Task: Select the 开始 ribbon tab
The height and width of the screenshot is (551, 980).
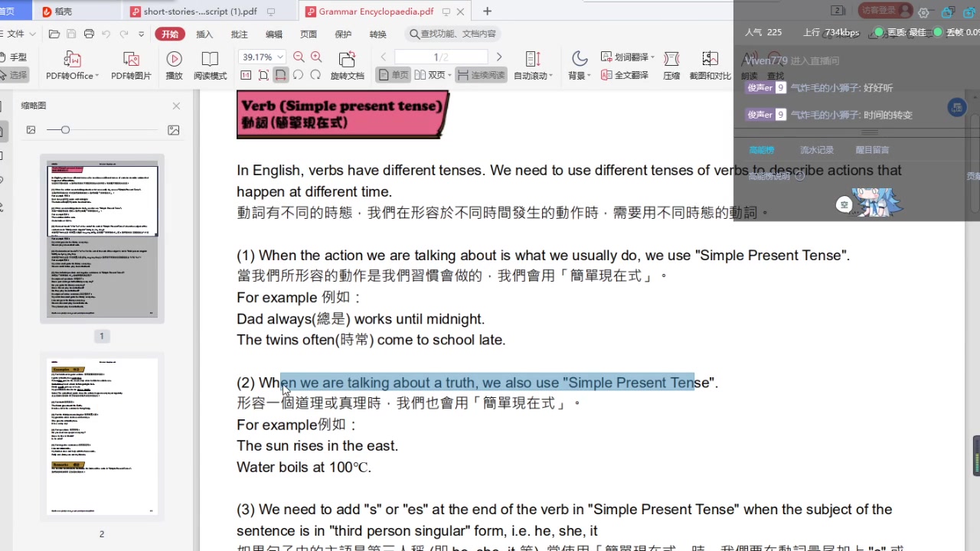Action: point(170,34)
